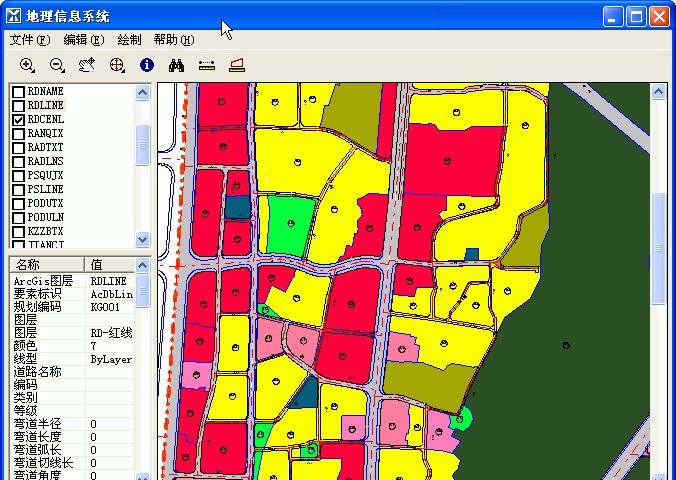676x480 pixels.
Task: Activate the Identify info tool
Action: 147,65
